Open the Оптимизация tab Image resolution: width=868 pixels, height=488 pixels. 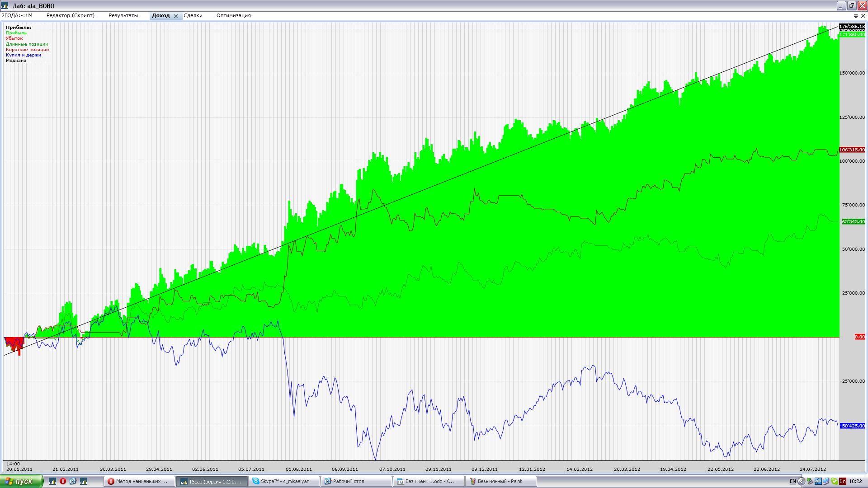pyautogui.click(x=233, y=15)
